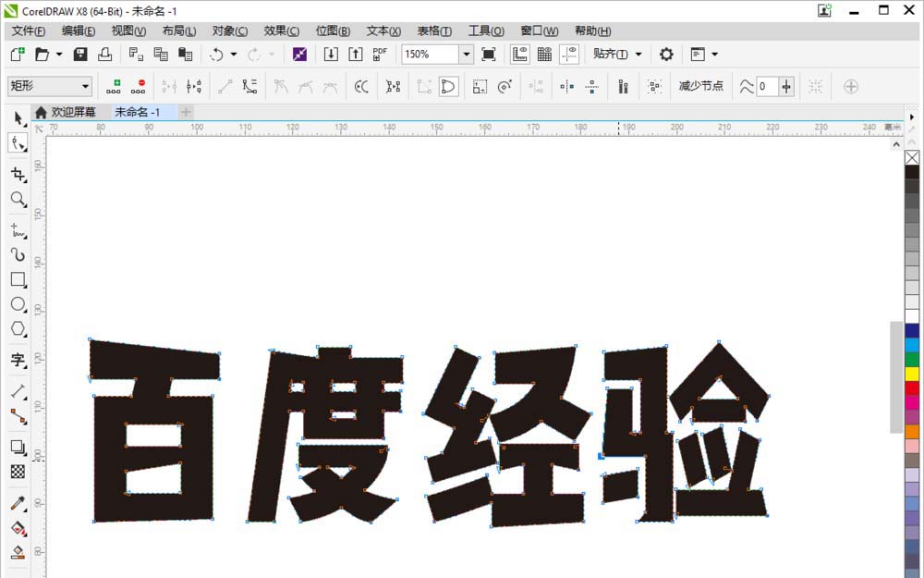Image resolution: width=924 pixels, height=578 pixels.
Task: Click the Publish to PDF icon
Action: click(380, 55)
